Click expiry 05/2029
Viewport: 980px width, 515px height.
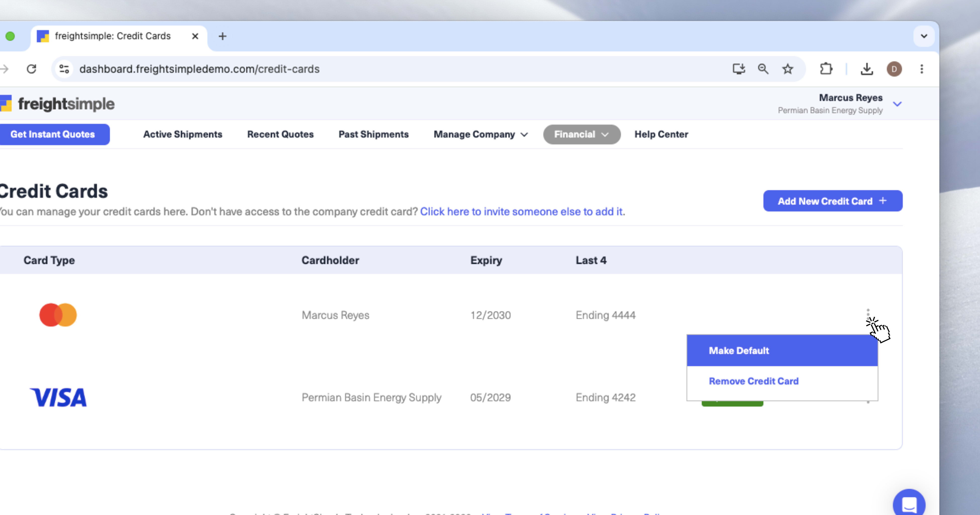tap(491, 397)
